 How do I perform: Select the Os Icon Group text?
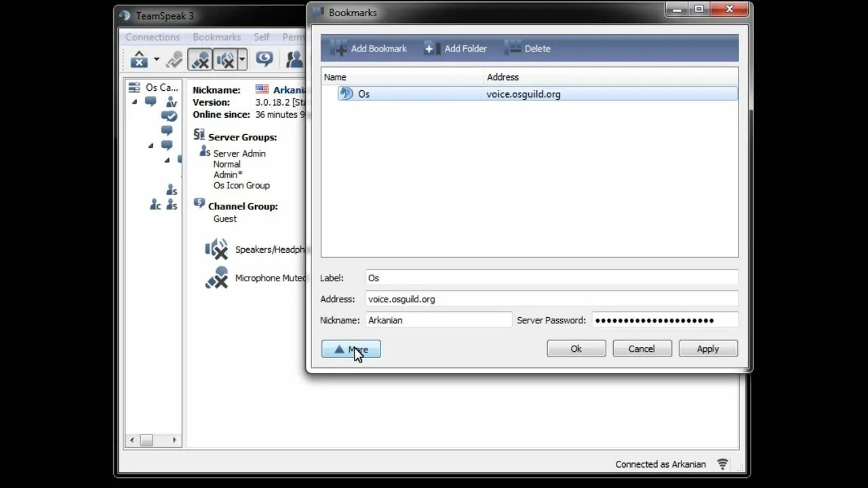241,185
